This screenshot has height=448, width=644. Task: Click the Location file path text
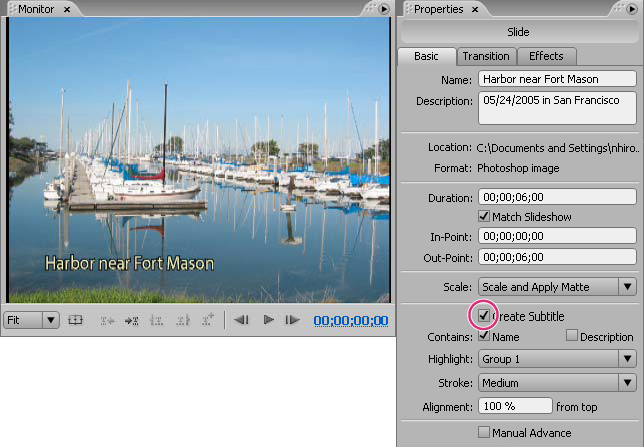pos(559,148)
